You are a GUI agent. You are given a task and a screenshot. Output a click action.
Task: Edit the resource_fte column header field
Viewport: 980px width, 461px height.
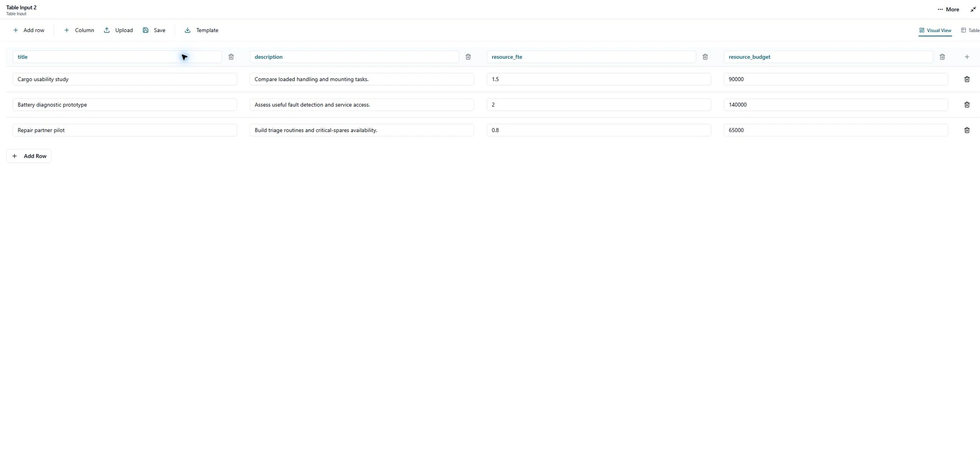[591, 57]
